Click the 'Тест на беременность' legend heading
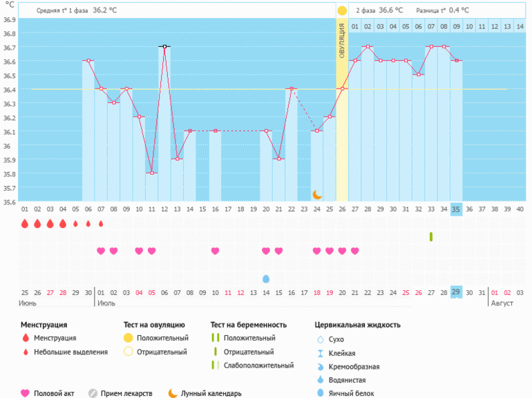532x398 pixels. pyautogui.click(x=247, y=325)
